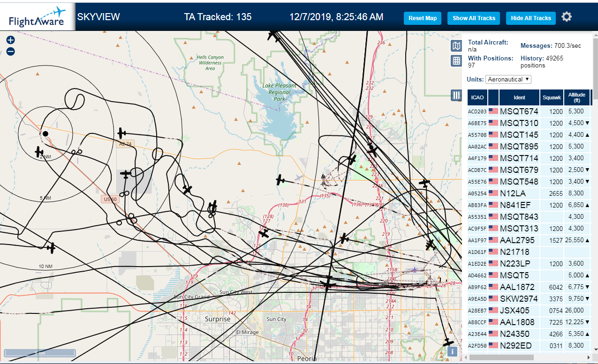The width and height of the screenshot is (598, 364).
Task: Select the MSQT310 aircraft row
Action: (529, 123)
